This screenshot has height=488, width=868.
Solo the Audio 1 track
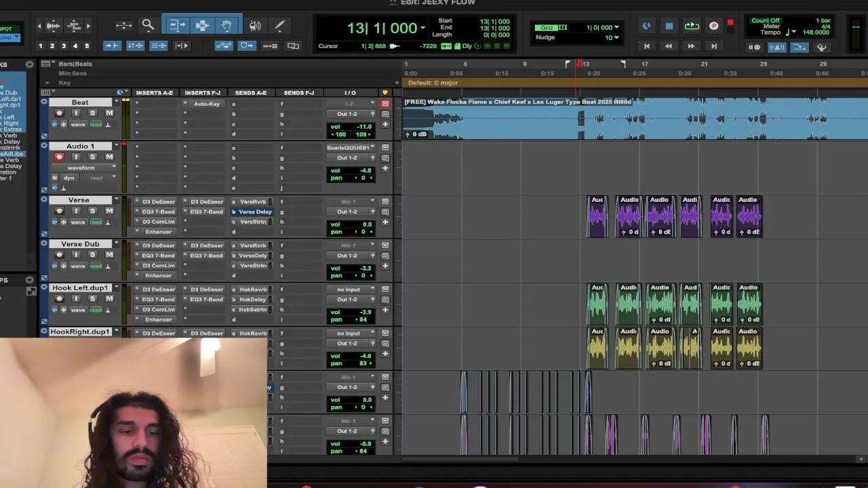[x=92, y=157]
